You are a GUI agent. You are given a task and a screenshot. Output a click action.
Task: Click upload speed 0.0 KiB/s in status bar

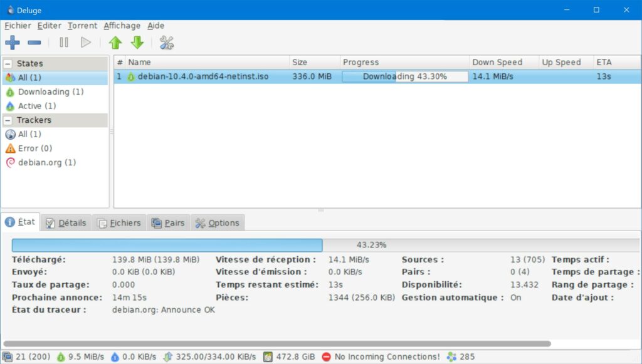[134, 357]
